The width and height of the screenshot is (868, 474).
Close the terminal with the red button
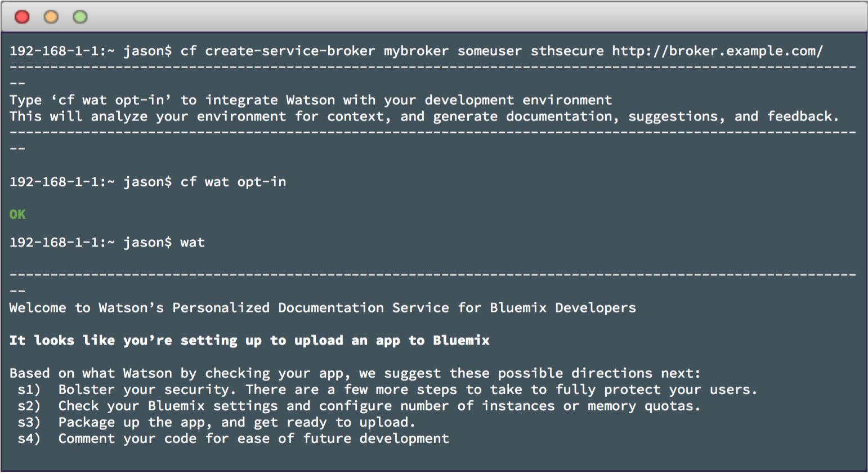[x=22, y=17]
